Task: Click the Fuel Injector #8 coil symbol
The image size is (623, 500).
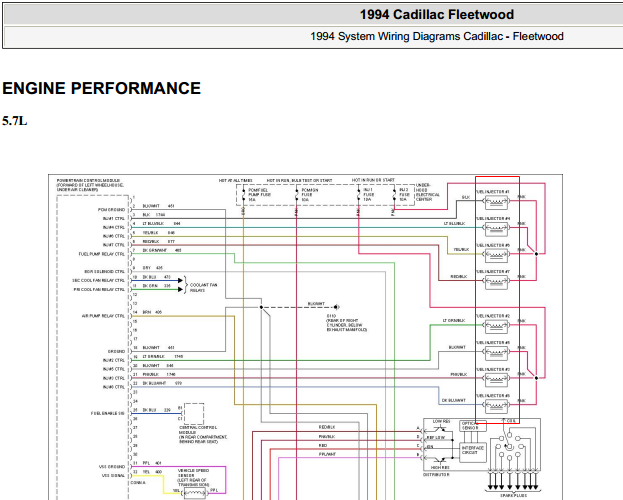Action: (x=496, y=406)
